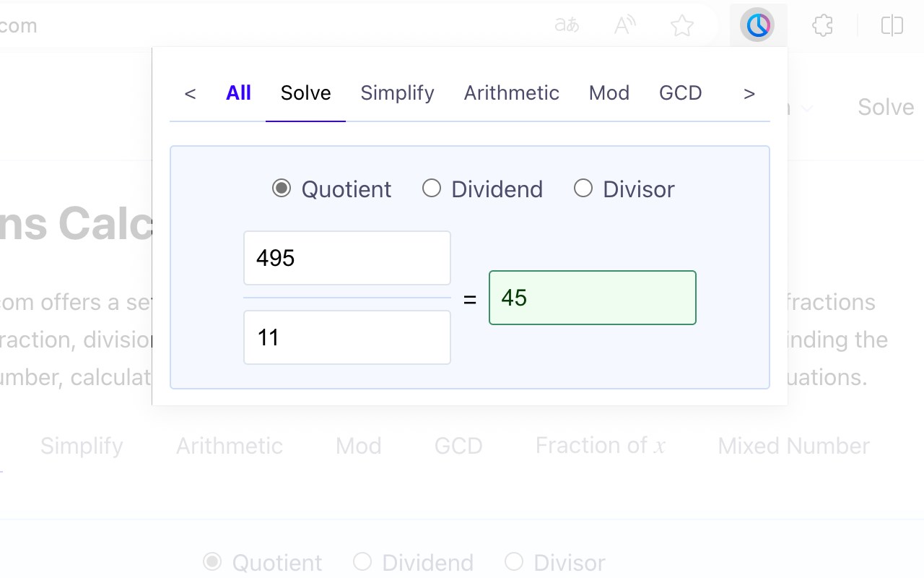Select the Dividend radio button
The height and width of the screenshot is (578, 924).
tap(432, 189)
